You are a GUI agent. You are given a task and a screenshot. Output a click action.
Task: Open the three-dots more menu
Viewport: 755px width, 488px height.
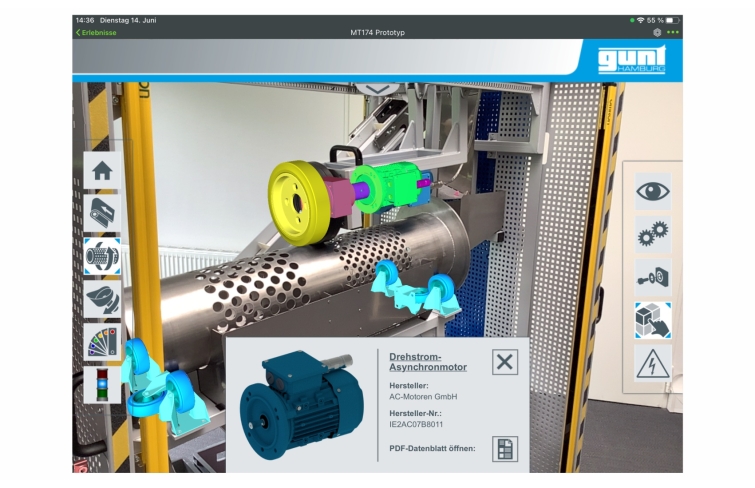[x=673, y=33]
